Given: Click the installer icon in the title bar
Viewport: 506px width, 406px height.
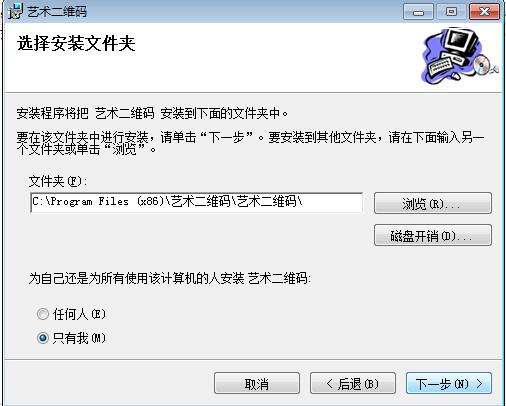Looking at the screenshot, I should click(x=16, y=11).
